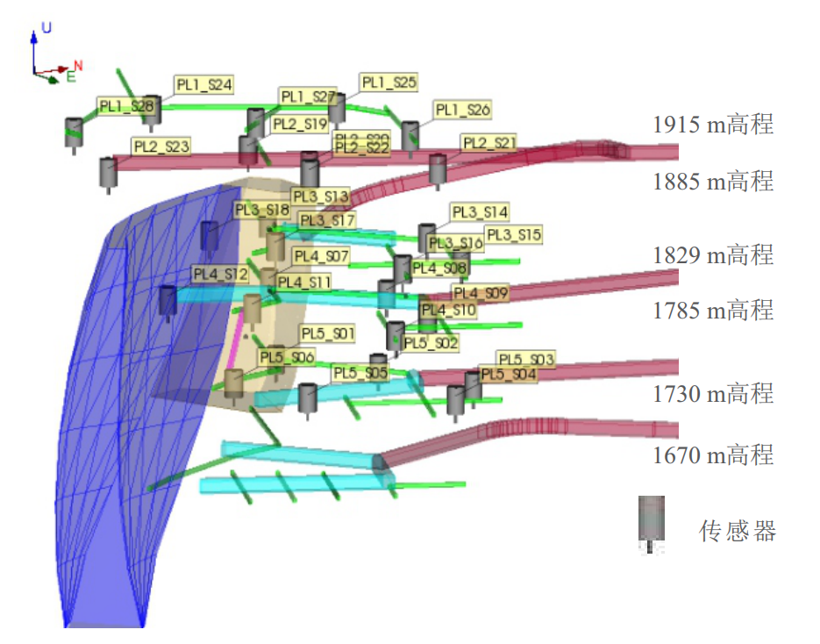Select the PL4_S09 label tag
Screen dimensions: 820x644
(x=480, y=293)
